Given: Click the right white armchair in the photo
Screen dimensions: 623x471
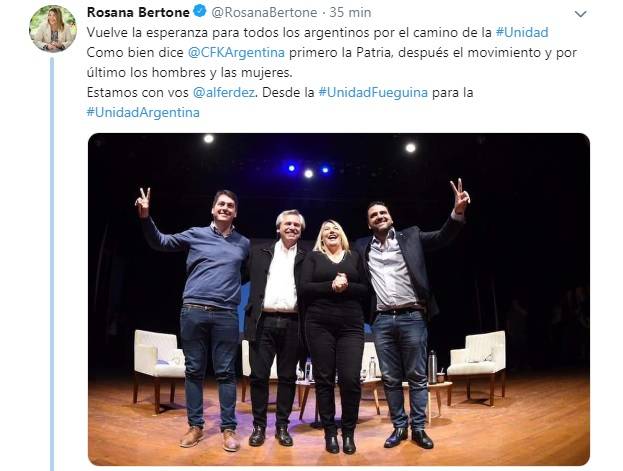Looking at the screenshot, I should tap(477, 366).
